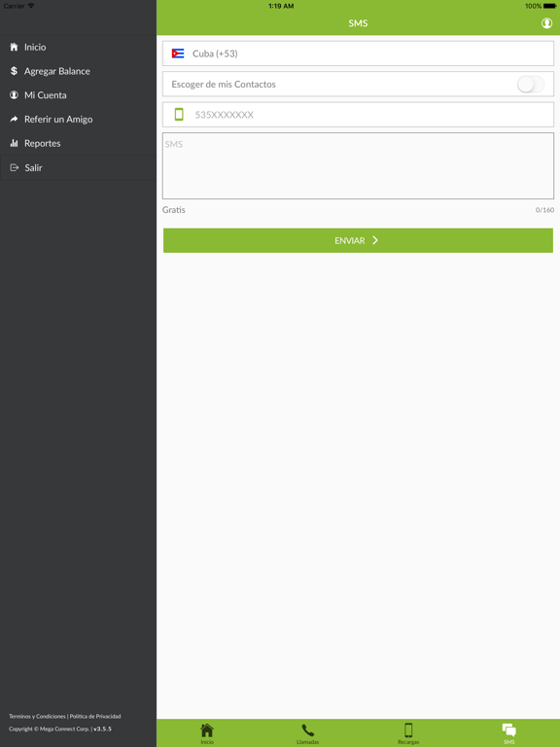Open the Terminos y Condiciones link
Image resolution: width=560 pixels, height=747 pixels.
pyautogui.click(x=37, y=716)
